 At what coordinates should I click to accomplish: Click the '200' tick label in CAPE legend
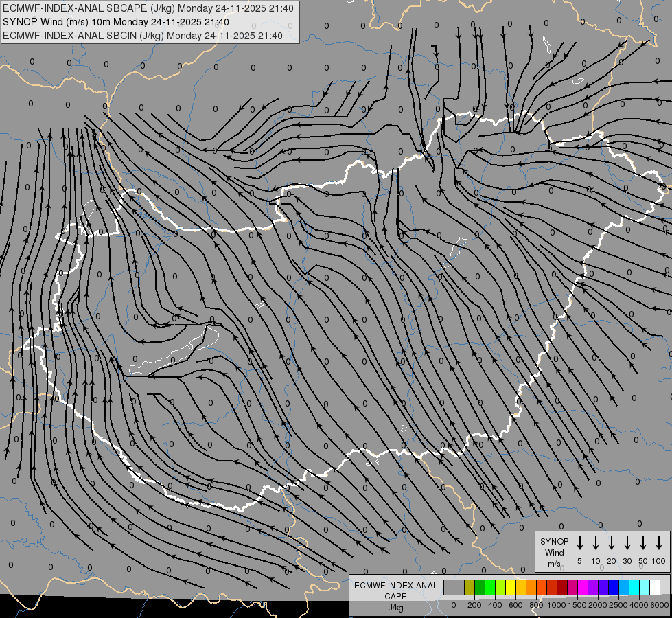[474, 605]
